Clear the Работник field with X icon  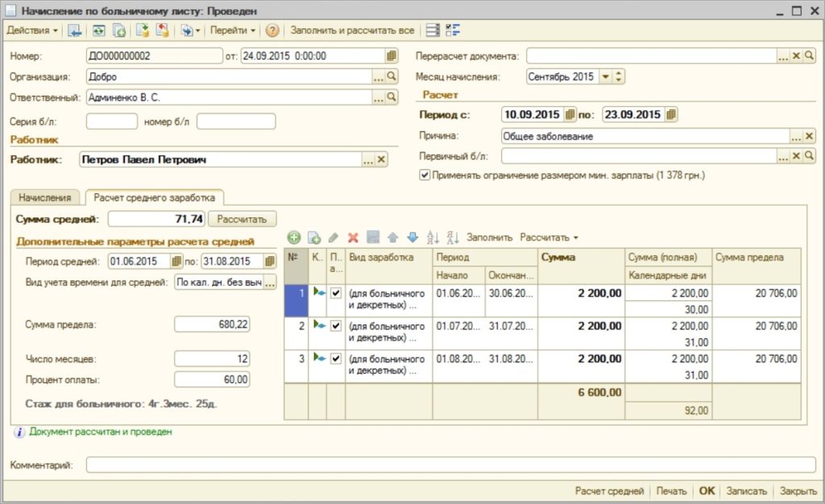(382, 159)
